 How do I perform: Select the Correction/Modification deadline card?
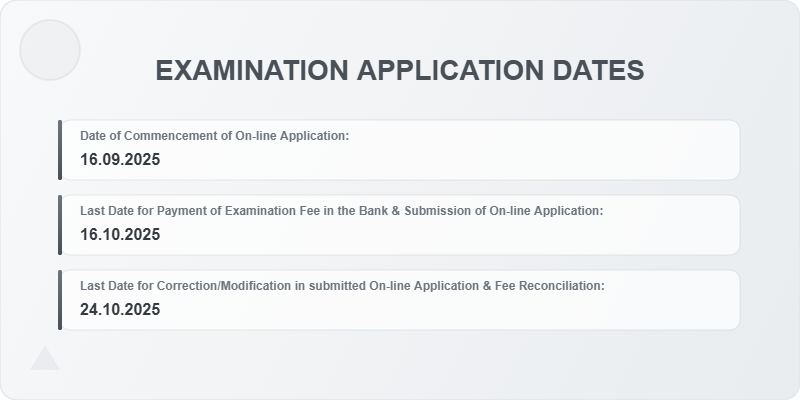399,300
